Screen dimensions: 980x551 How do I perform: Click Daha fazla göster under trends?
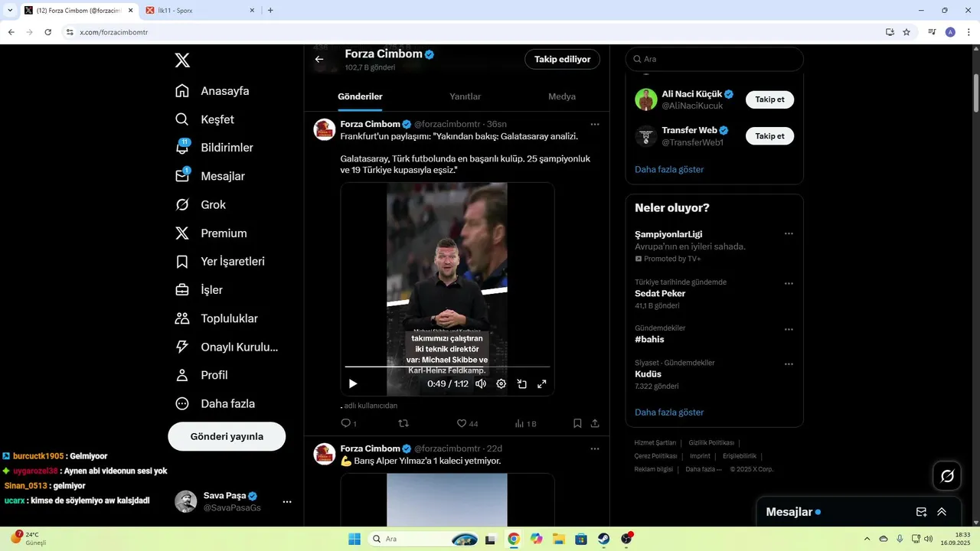[669, 412]
